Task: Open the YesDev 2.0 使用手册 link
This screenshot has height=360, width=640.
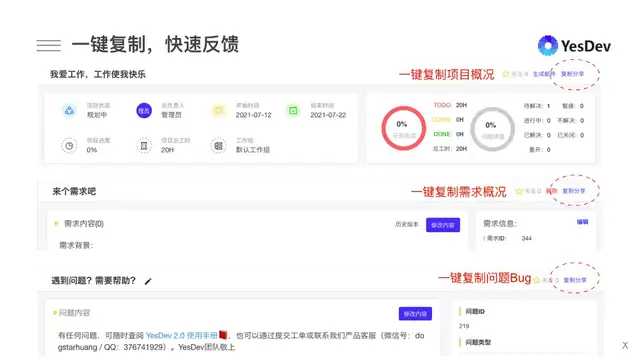Action: click(x=182, y=336)
